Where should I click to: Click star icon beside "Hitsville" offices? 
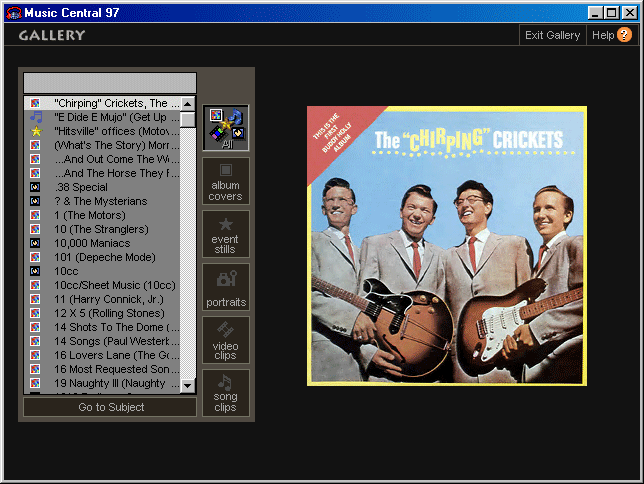(36, 131)
